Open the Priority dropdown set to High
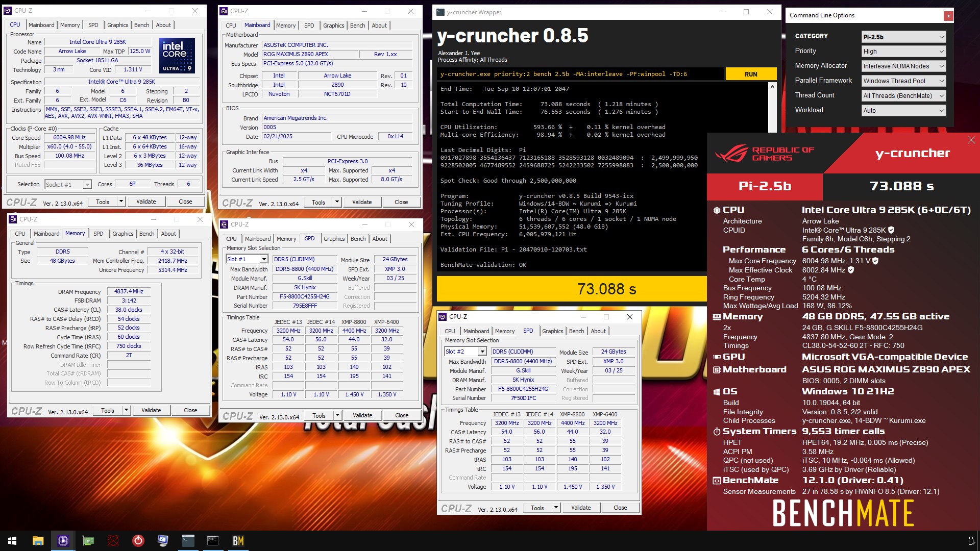 tap(903, 52)
